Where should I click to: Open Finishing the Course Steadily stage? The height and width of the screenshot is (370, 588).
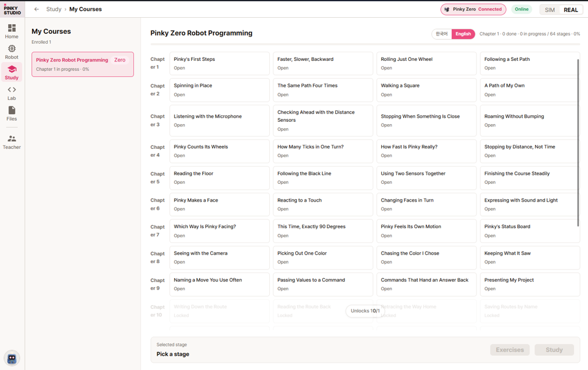coord(529,178)
